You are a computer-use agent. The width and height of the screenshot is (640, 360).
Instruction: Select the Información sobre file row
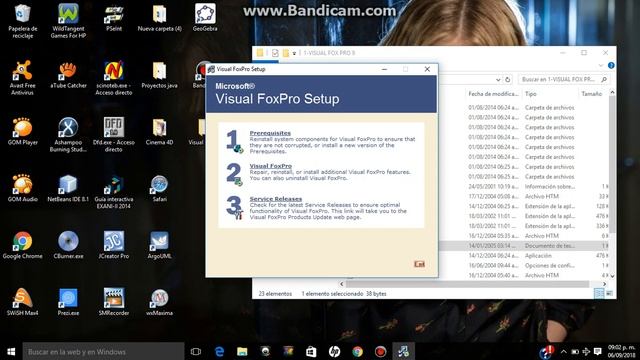(524, 187)
